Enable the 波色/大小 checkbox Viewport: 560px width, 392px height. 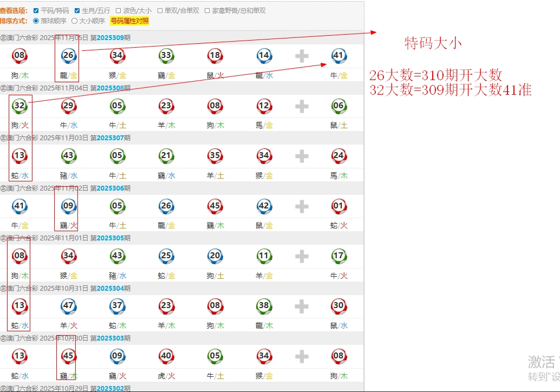tap(118, 10)
